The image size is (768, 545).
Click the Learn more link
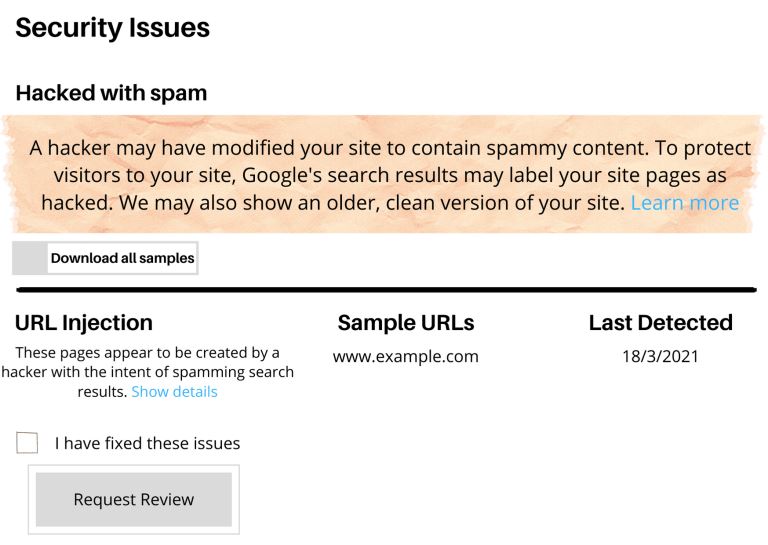tap(684, 203)
